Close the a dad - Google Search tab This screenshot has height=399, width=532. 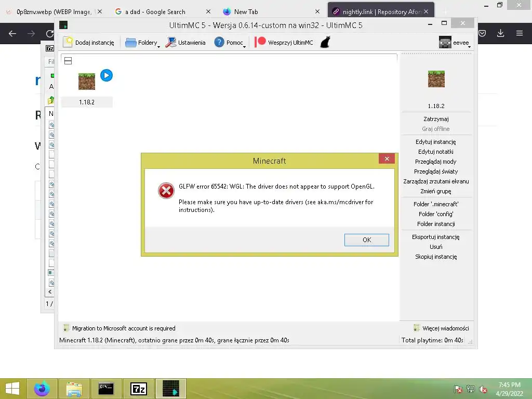point(208,11)
